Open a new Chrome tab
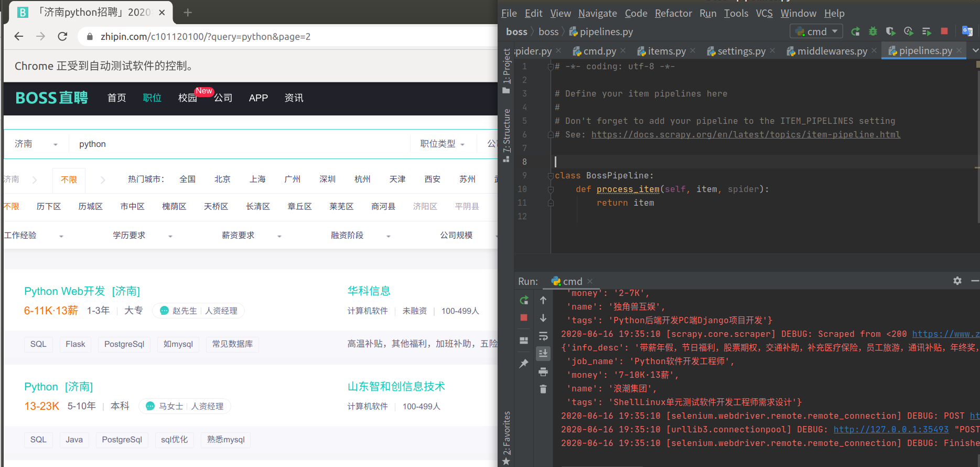This screenshot has height=467, width=980. [188, 12]
